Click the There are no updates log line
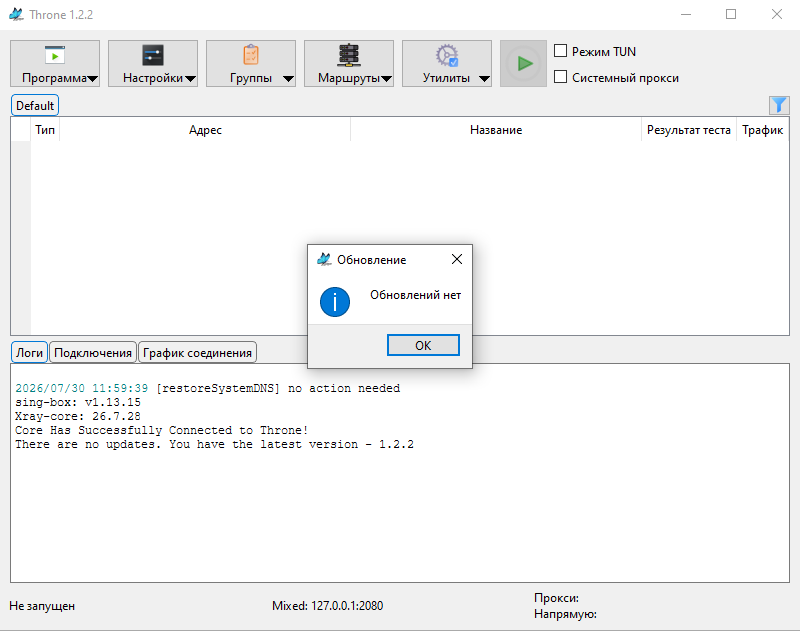This screenshot has width=800, height=631. [214, 444]
